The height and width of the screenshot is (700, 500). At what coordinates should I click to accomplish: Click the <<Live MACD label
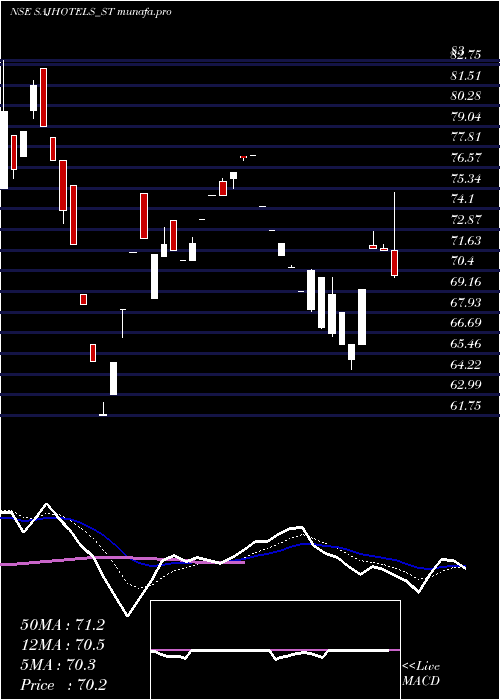coord(421,673)
